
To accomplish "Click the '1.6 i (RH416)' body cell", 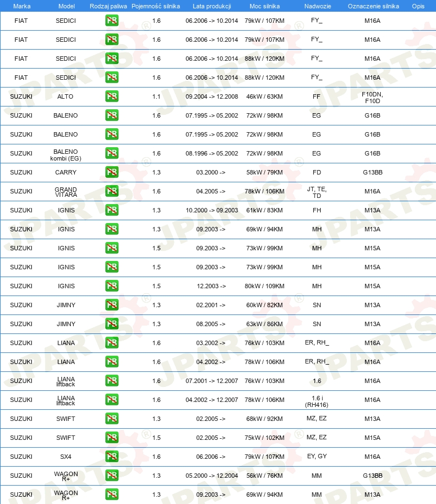I will pyautogui.click(x=317, y=401).
